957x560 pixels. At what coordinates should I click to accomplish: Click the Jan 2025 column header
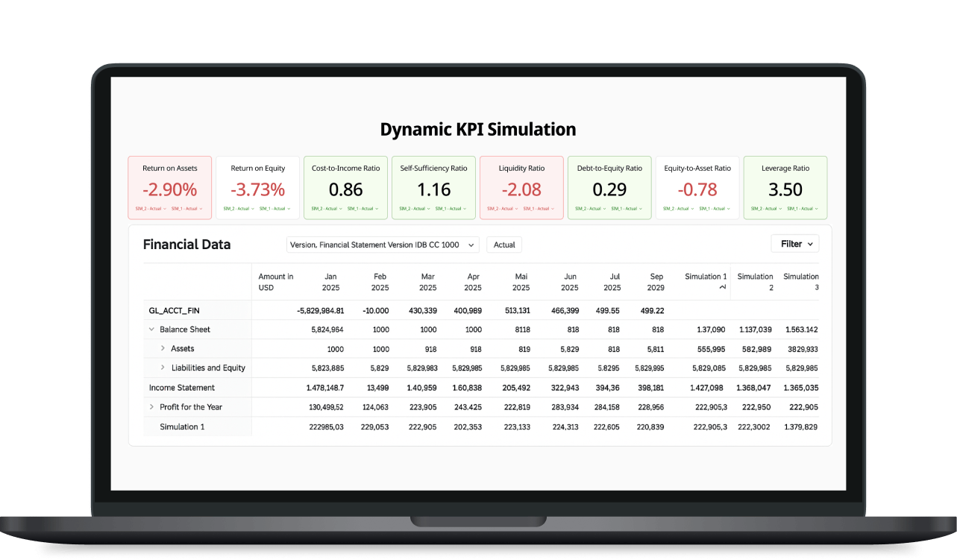click(x=331, y=282)
